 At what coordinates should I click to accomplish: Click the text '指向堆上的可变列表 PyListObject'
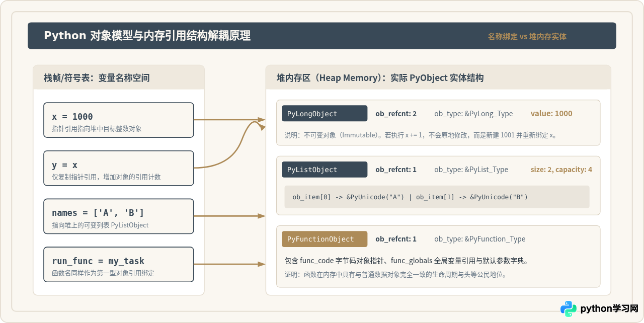(100, 225)
